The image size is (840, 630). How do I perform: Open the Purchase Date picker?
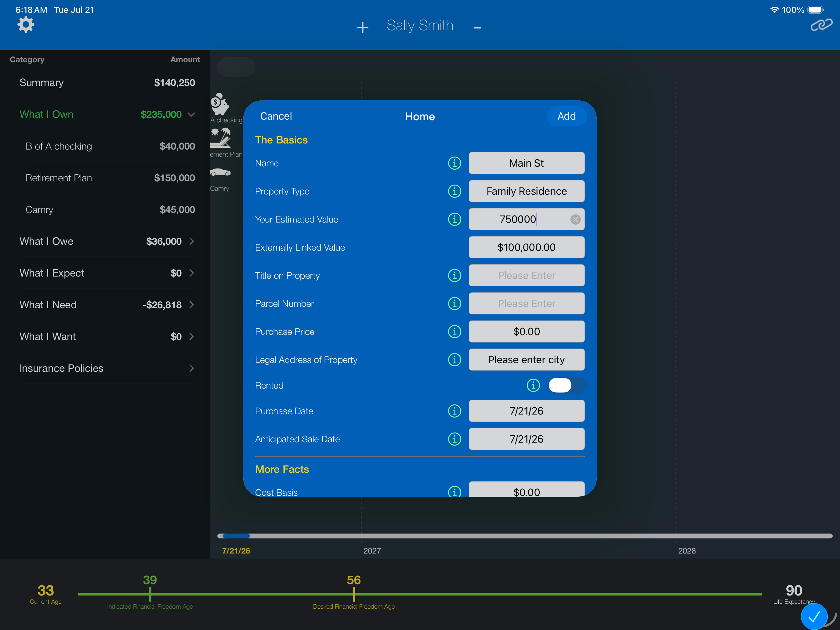[526, 411]
